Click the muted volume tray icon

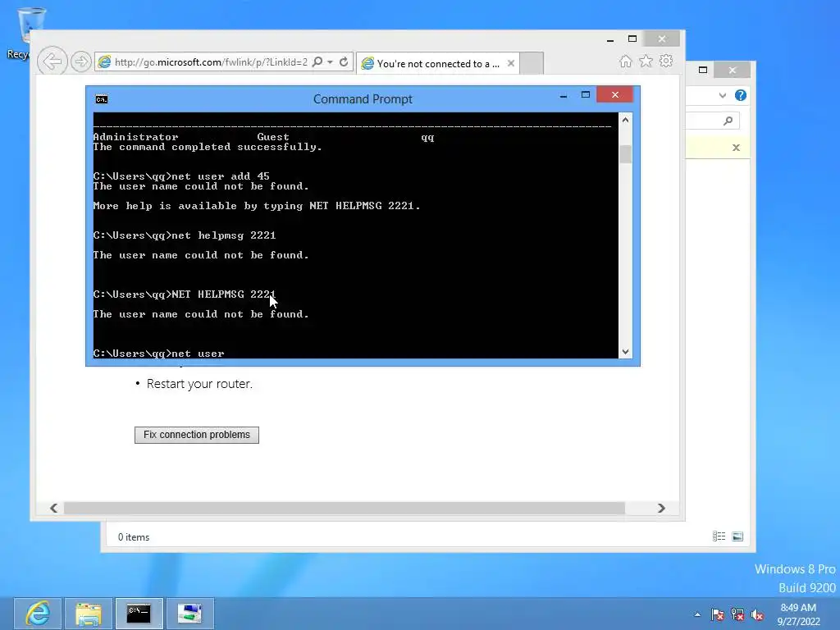(757, 614)
